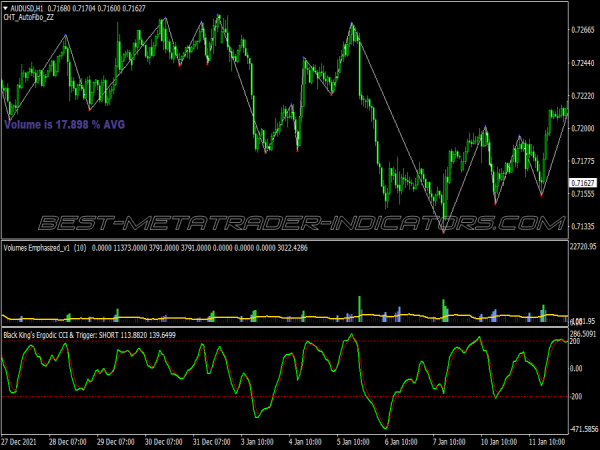Click the 28 Dec 07:00 time axis label
Viewport: 600px width, 450px height.
click(67, 442)
